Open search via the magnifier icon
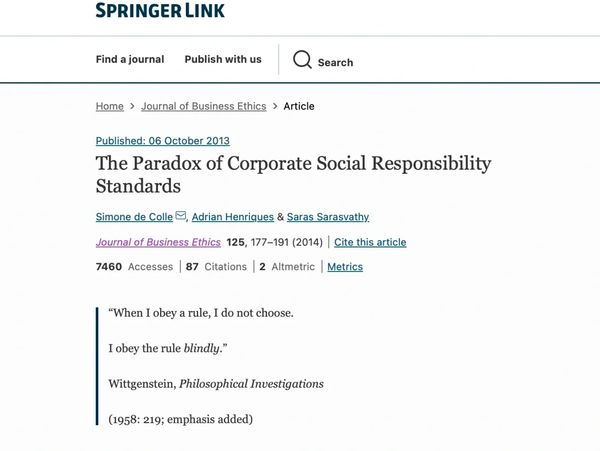The height and width of the screenshot is (451, 600). [x=302, y=60]
